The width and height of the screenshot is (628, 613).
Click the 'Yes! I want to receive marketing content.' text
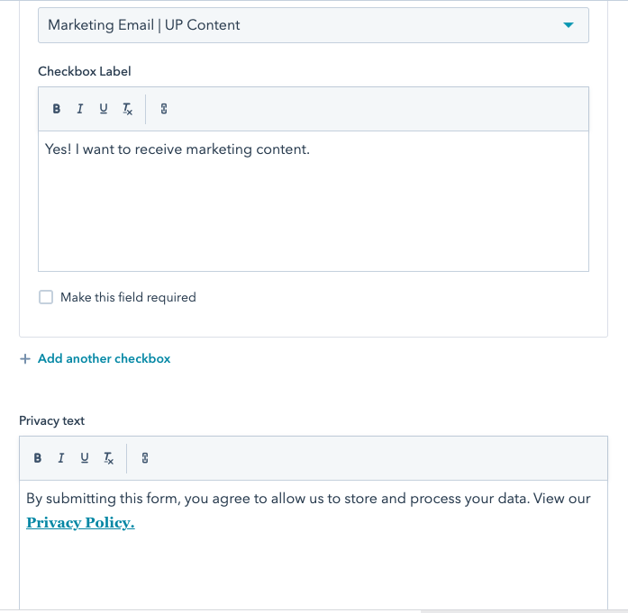(x=177, y=149)
